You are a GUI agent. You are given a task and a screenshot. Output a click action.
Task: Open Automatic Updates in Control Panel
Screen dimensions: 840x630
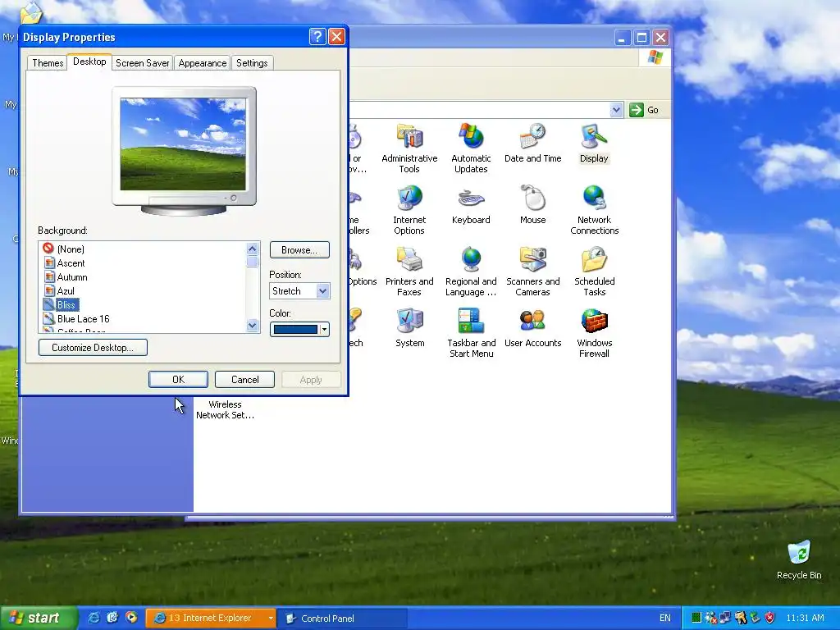471,148
